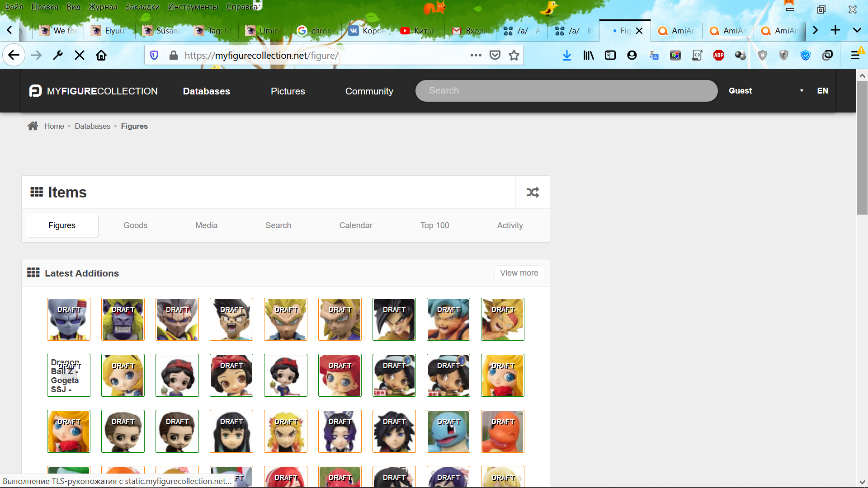Click the View more button
Viewport: 868px width, 488px height.
pyautogui.click(x=519, y=273)
